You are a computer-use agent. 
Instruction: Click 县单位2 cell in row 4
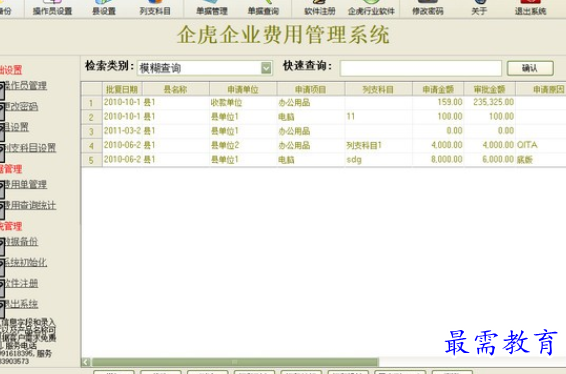coord(243,145)
